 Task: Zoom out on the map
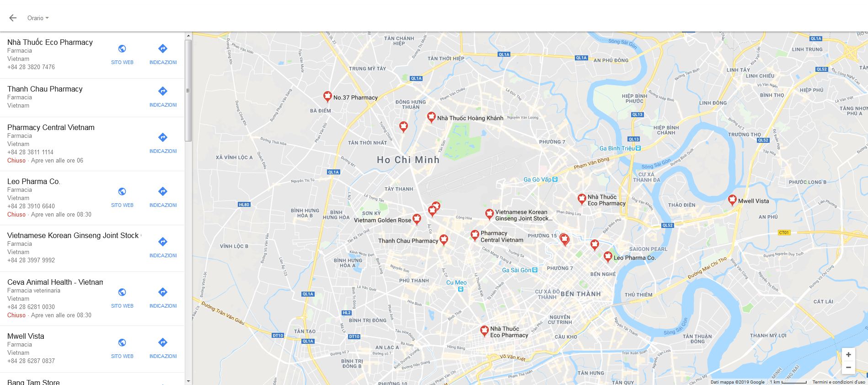[848, 367]
